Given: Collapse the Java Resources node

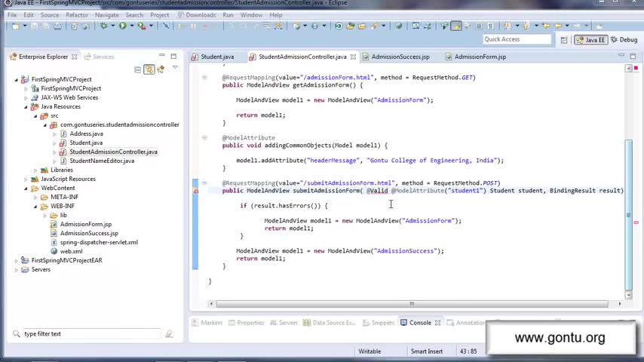Looking at the screenshot, I should click(x=26, y=107).
